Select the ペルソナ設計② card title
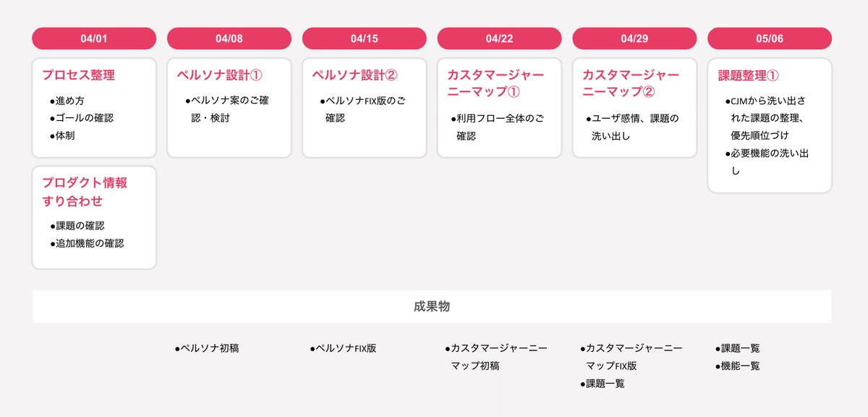The height and width of the screenshot is (417, 868). click(x=354, y=75)
